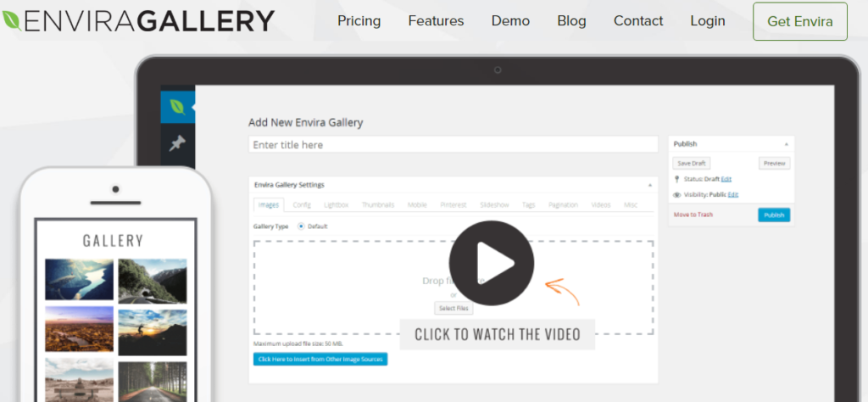Click the 'Maximum upload file size' text
This screenshot has height=402, width=868.
pyautogui.click(x=298, y=343)
